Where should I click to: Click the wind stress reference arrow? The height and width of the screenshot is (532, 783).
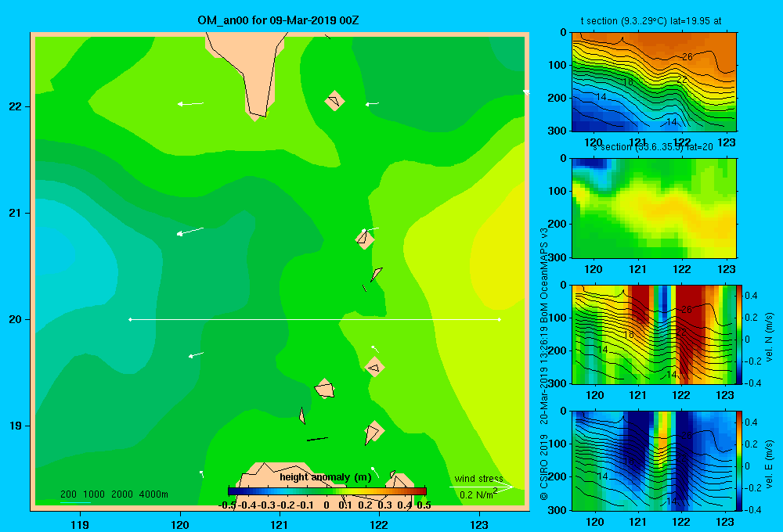[x=482, y=487]
